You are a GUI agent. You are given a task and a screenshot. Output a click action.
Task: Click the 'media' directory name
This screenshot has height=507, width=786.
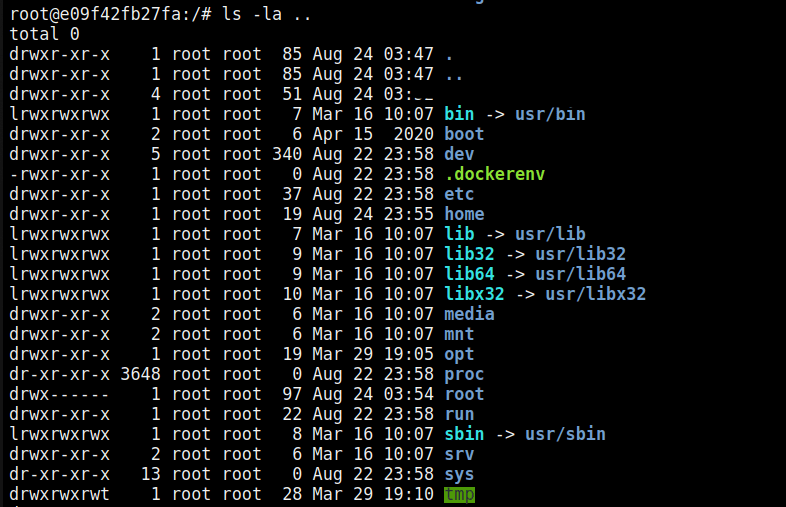[469, 314]
